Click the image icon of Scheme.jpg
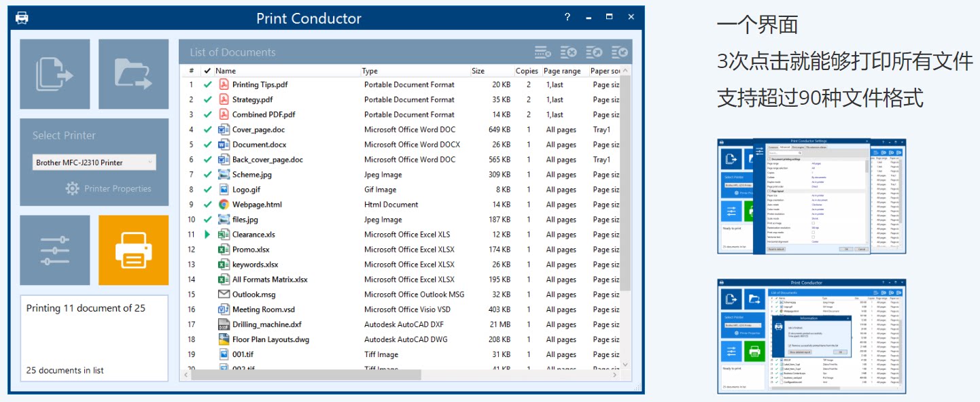 coord(224,174)
